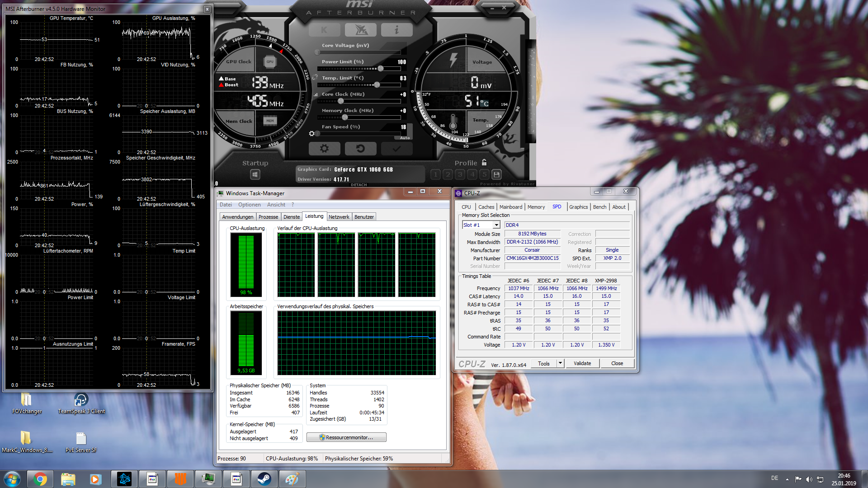The image size is (868, 488).
Task: Click the reset settings arrow button
Action: (360, 149)
